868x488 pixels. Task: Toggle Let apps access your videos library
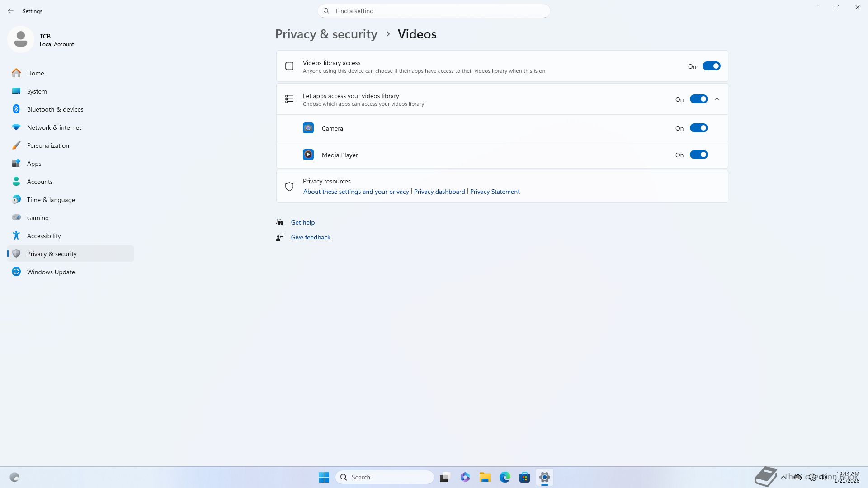pyautogui.click(x=698, y=99)
